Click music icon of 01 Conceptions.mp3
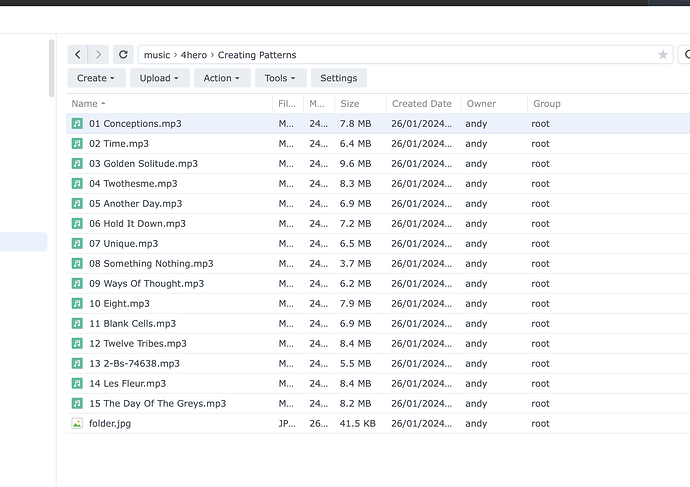 77,124
